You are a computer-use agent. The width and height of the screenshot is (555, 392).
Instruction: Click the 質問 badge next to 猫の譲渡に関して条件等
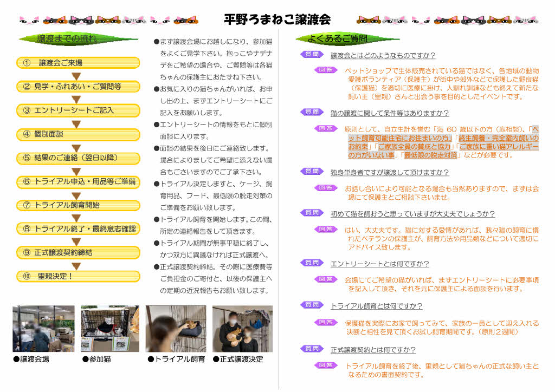(312, 113)
